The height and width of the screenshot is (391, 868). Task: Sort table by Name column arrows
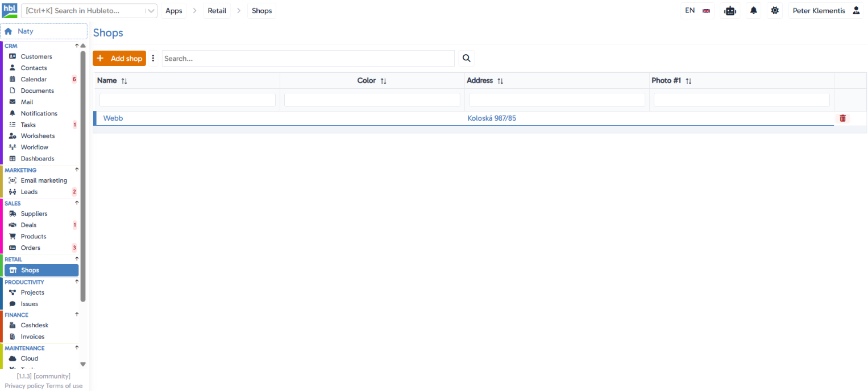124,81
